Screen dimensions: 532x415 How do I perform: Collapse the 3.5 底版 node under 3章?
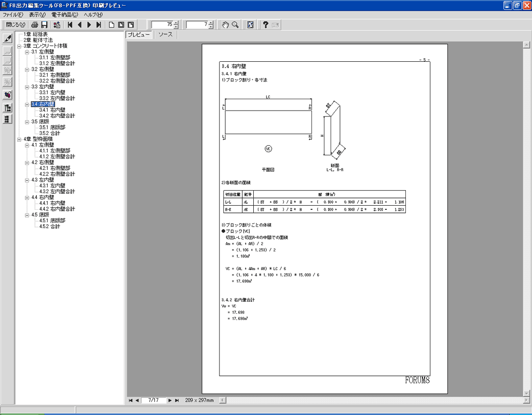click(27, 122)
